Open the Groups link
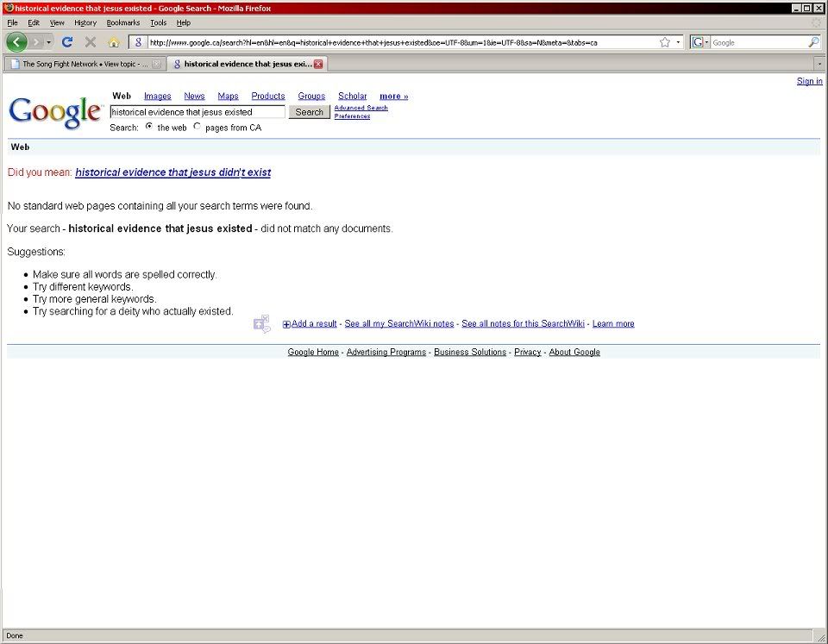The height and width of the screenshot is (644, 828). (x=311, y=96)
